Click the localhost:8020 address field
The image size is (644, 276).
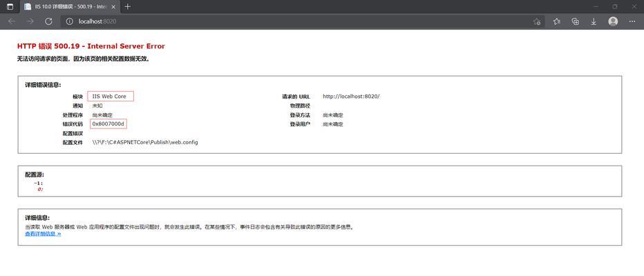(x=303, y=21)
